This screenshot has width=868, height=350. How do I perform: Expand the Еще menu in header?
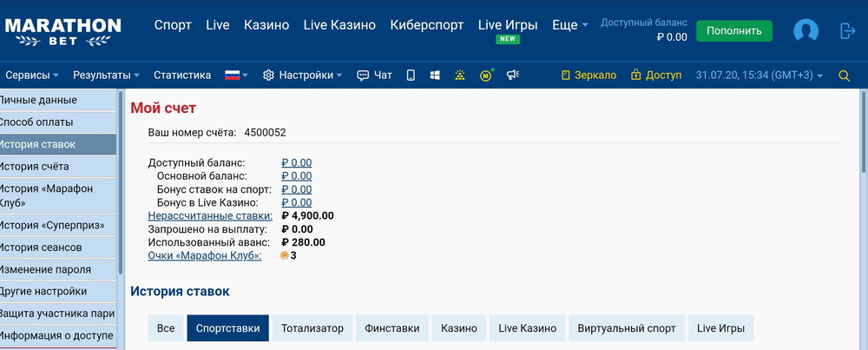[x=570, y=25]
